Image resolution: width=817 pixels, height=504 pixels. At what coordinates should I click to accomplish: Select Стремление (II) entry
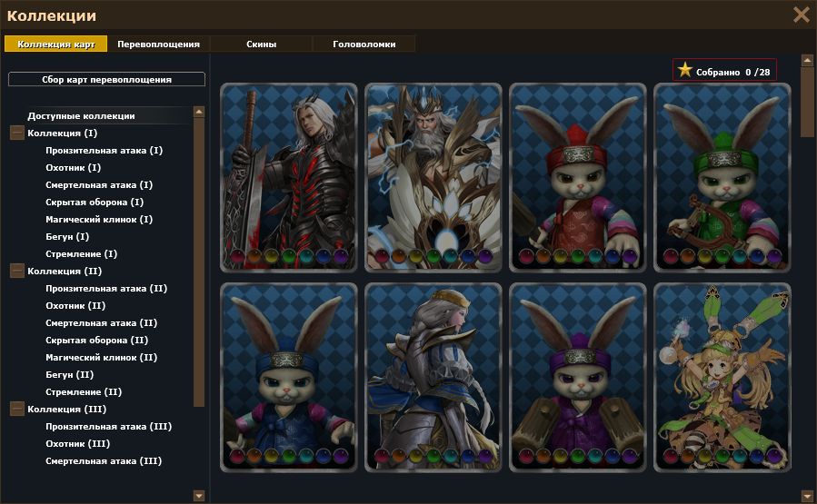(x=84, y=391)
